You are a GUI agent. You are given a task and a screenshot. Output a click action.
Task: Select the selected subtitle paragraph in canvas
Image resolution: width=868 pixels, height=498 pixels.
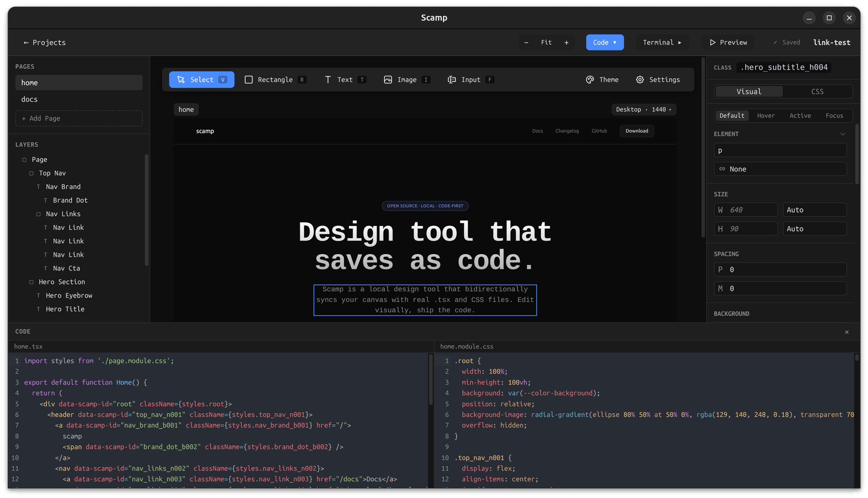click(425, 300)
